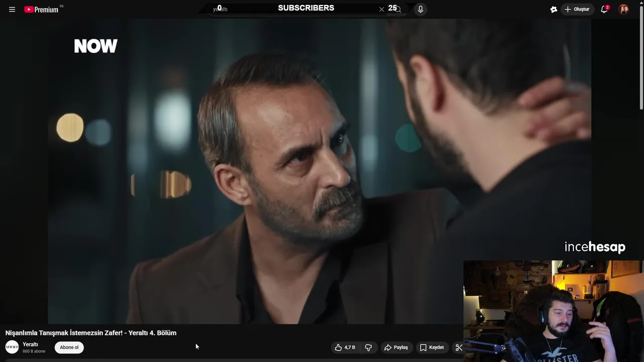644x362 pixels.
Task: Save the video with Kaydet
Action: [x=432, y=347]
